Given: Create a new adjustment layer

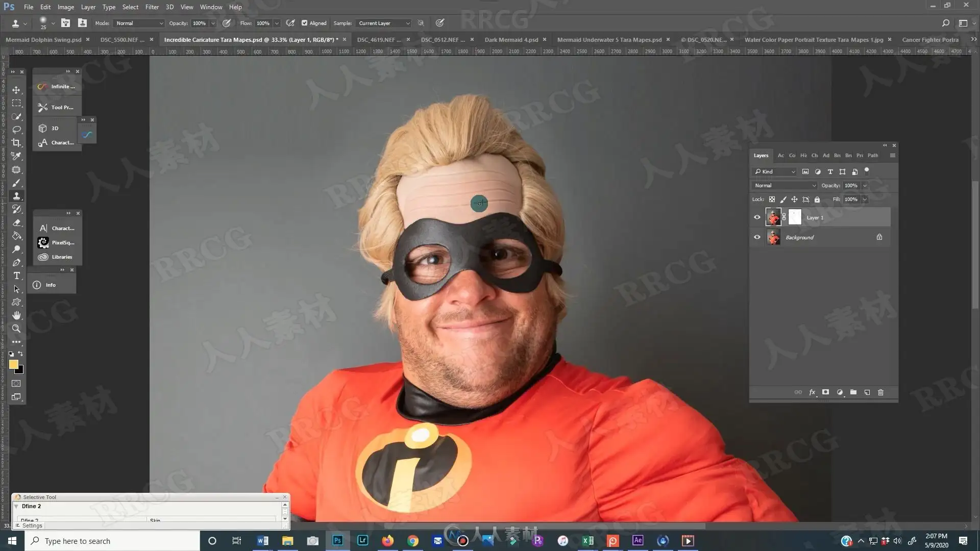Looking at the screenshot, I should tap(840, 392).
